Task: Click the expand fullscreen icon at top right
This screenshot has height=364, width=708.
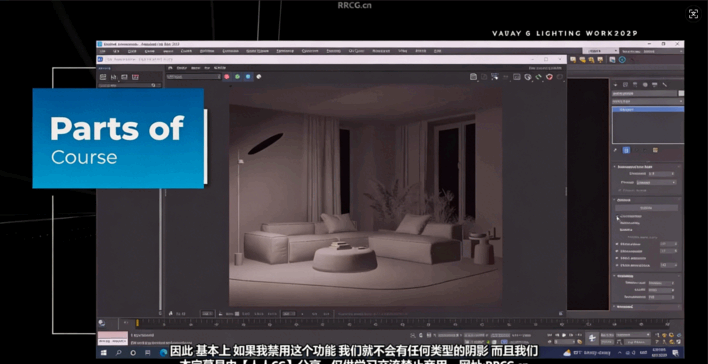Action: (x=693, y=14)
